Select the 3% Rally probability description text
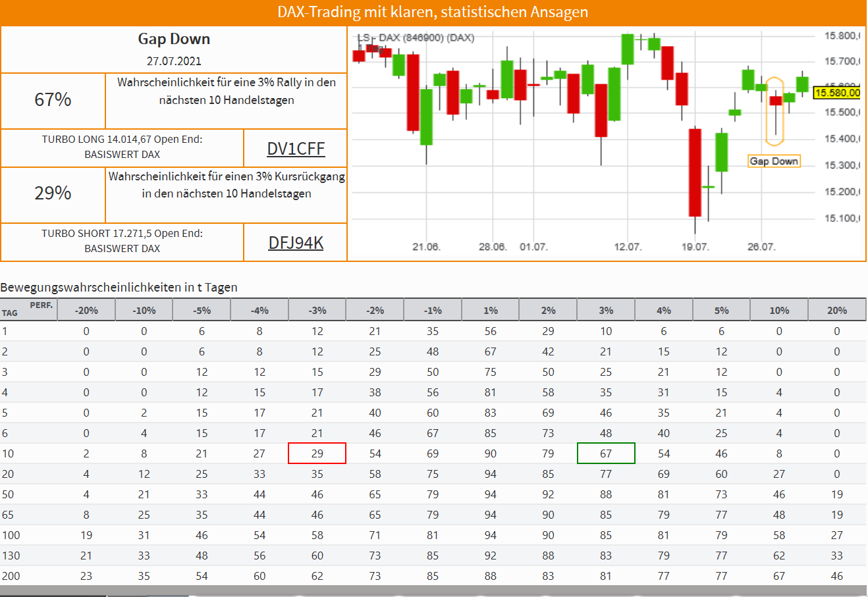The image size is (868, 597). pos(227,91)
